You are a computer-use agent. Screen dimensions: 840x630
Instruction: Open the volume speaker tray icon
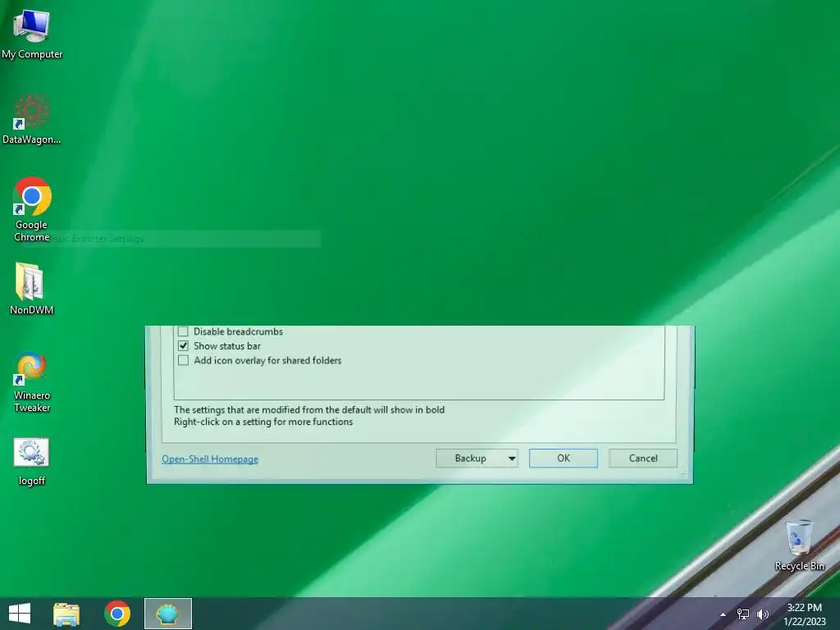point(762,614)
